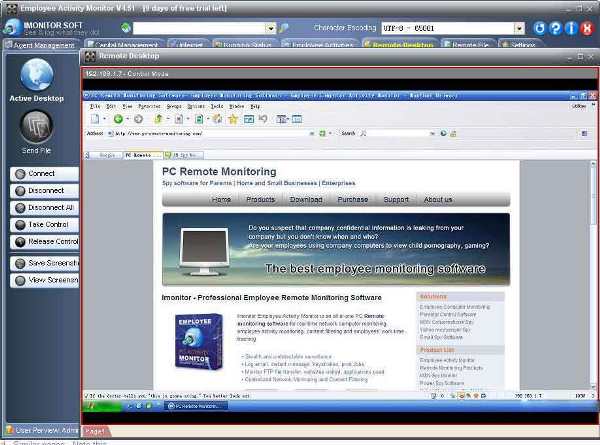Click the red Page1 tab at bottom

pyautogui.click(x=95, y=431)
